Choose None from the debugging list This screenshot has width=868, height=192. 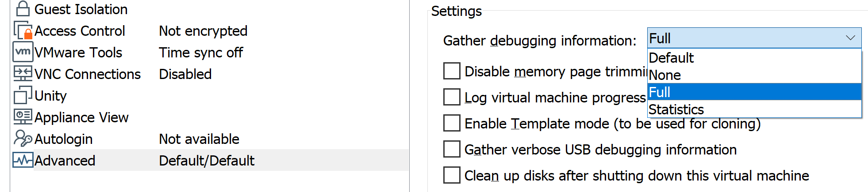click(665, 75)
